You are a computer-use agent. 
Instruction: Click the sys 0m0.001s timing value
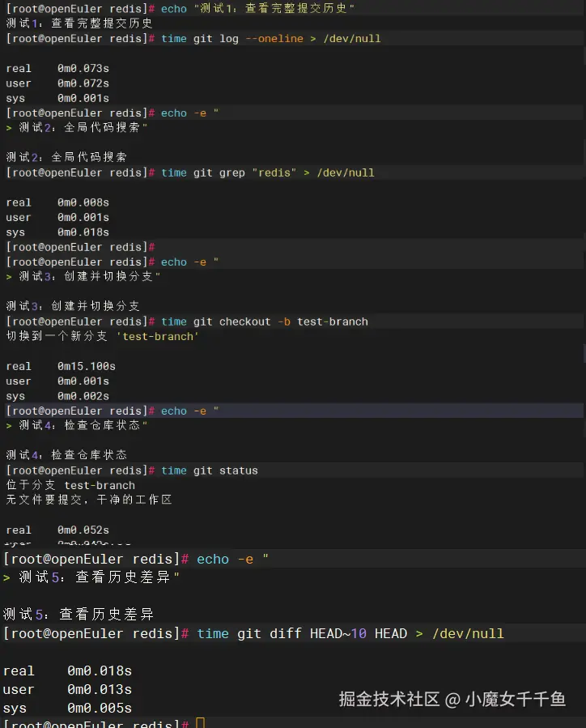(83, 98)
